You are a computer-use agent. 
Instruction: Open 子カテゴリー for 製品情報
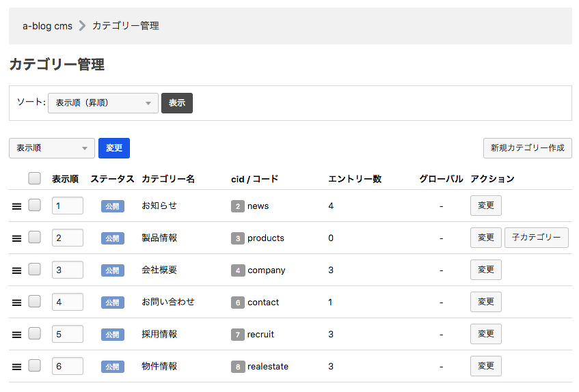(x=536, y=238)
